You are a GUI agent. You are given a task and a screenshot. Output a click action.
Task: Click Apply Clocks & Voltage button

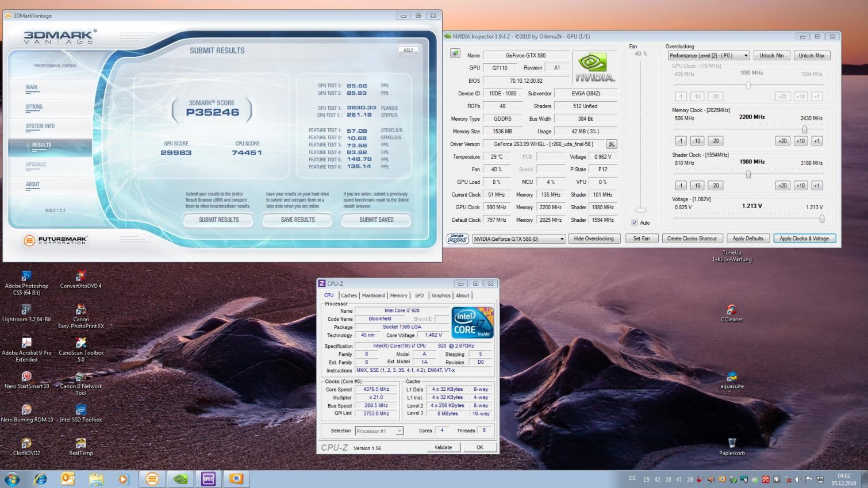pyautogui.click(x=804, y=239)
